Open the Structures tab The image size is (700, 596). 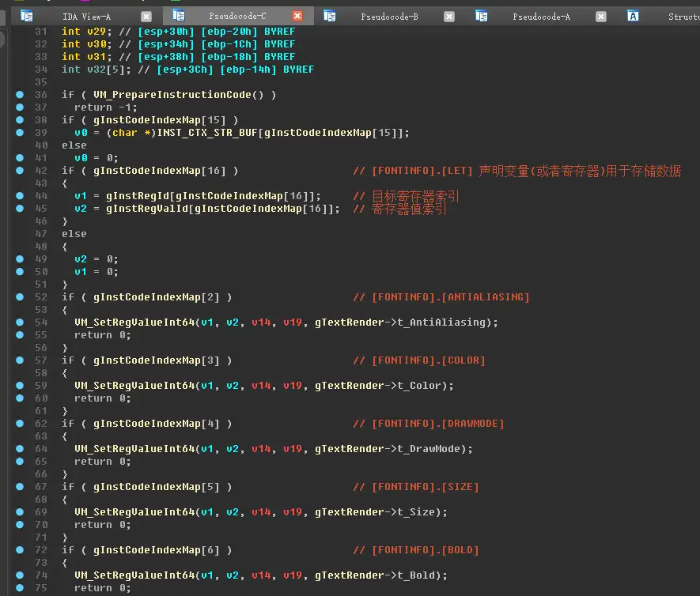tap(683, 16)
